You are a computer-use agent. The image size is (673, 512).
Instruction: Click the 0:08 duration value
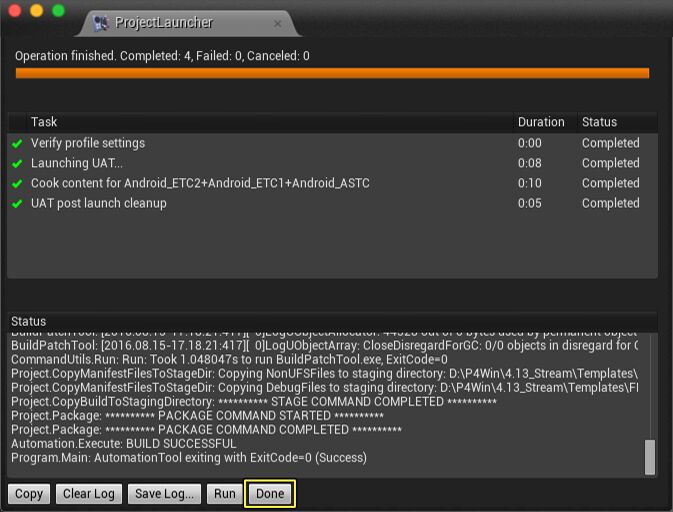pyautogui.click(x=530, y=163)
